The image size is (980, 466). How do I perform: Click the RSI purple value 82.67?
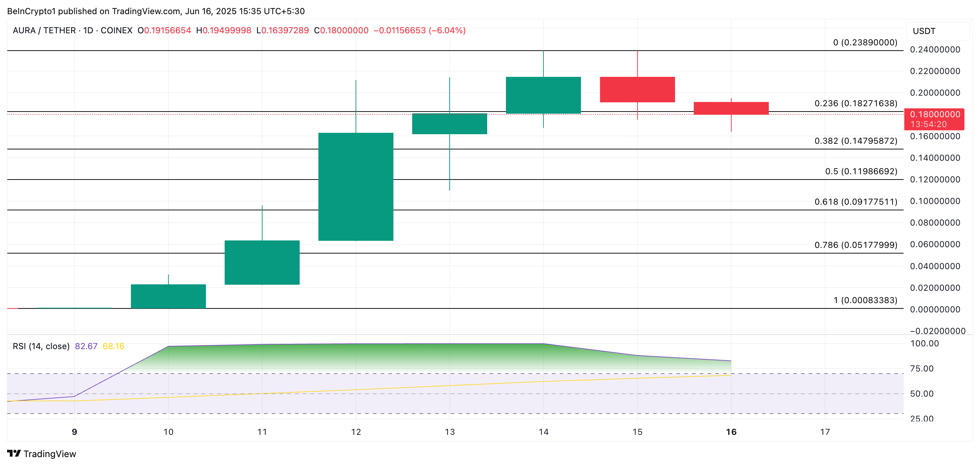coord(86,346)
